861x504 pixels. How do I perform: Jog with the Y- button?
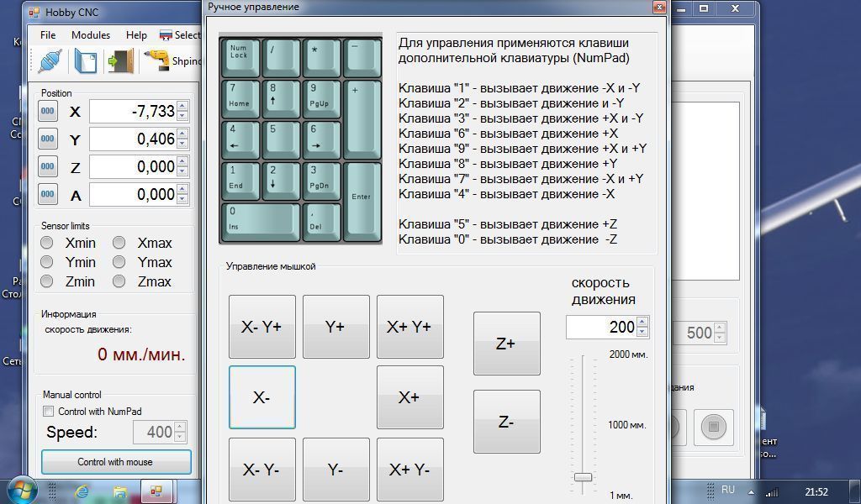pos(336,470)
